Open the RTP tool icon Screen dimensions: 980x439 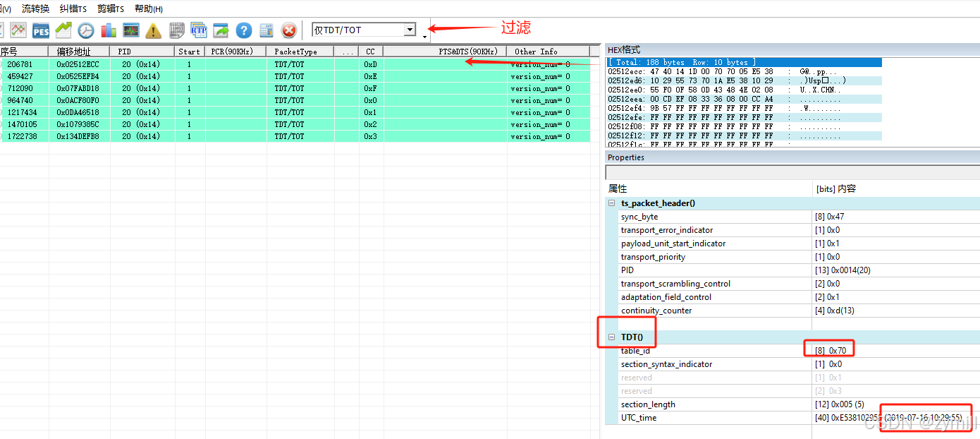199,30
